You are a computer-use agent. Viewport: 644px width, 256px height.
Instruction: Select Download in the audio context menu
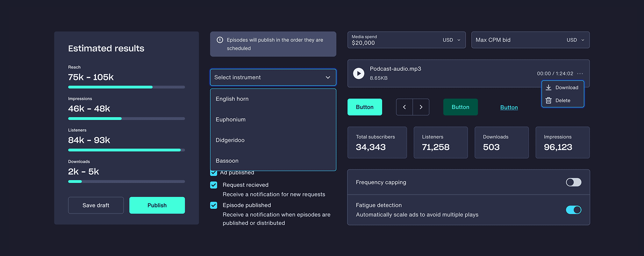563,87
